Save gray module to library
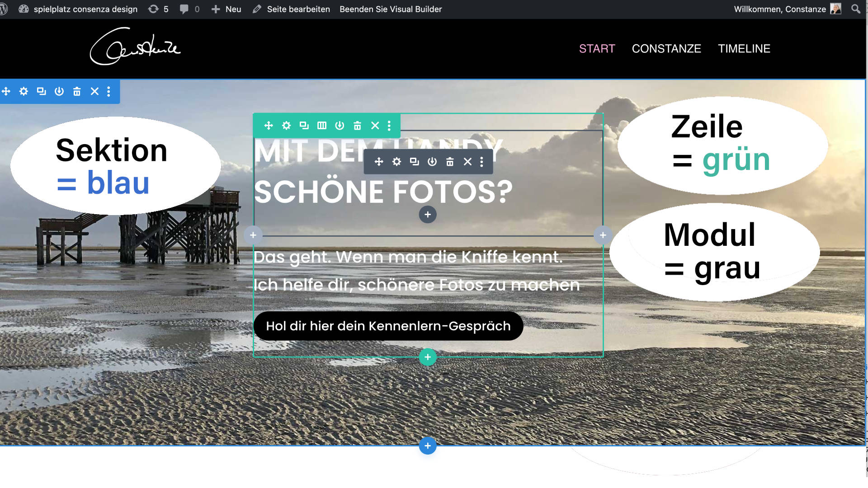Viewport: 868px width, 488px height. 432,162
